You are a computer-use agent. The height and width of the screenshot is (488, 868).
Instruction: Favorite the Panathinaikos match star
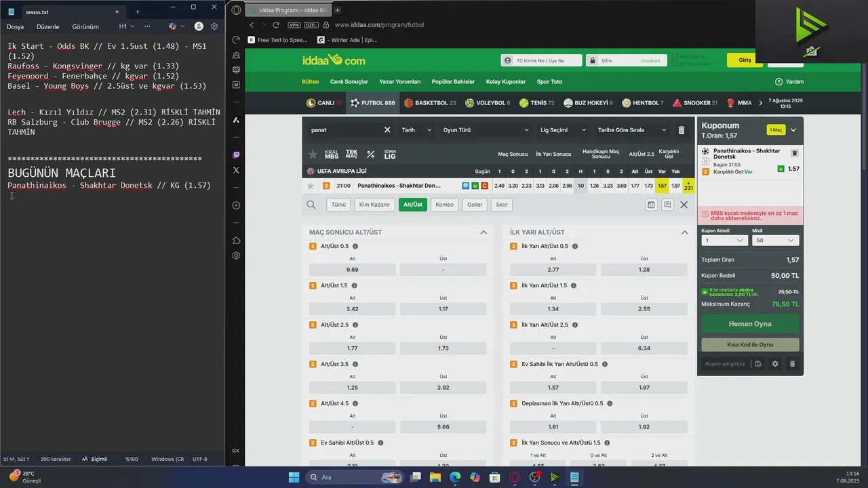(x=311, y=186)
